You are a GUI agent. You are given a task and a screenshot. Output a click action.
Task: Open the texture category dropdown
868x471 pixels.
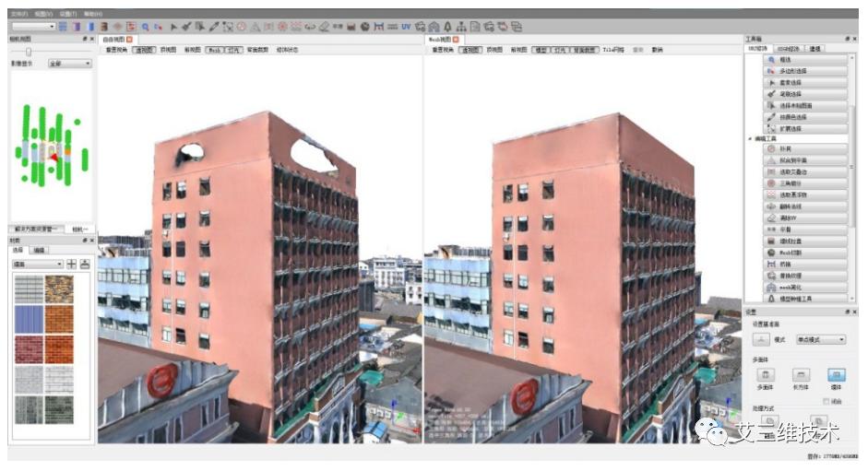click(38, 265)
